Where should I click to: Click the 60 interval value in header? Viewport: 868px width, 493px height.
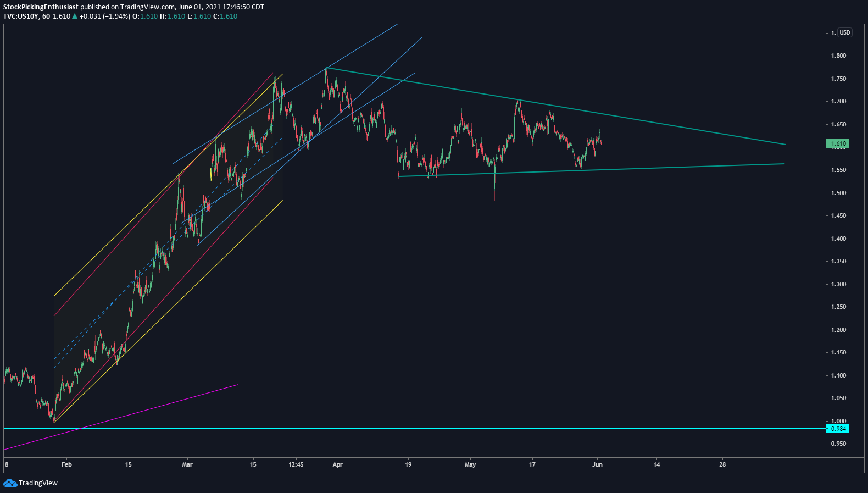46,16
